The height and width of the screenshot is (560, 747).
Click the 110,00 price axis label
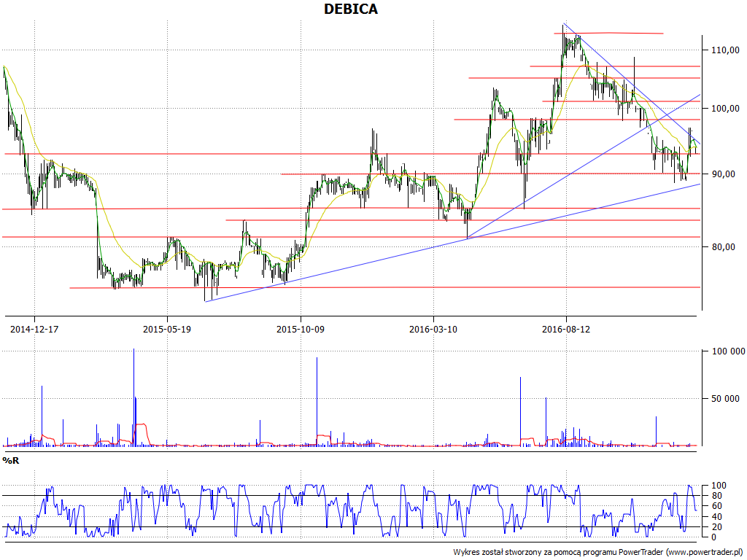tap(726, 50)
